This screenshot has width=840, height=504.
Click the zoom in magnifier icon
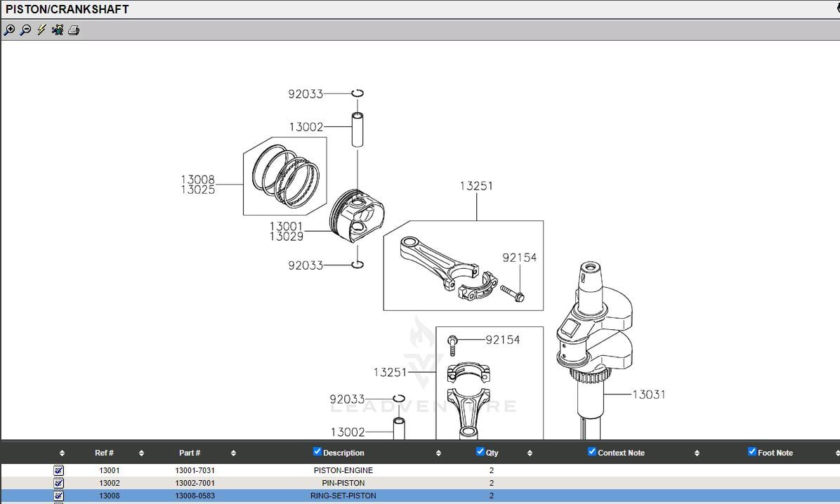(9, 29)
